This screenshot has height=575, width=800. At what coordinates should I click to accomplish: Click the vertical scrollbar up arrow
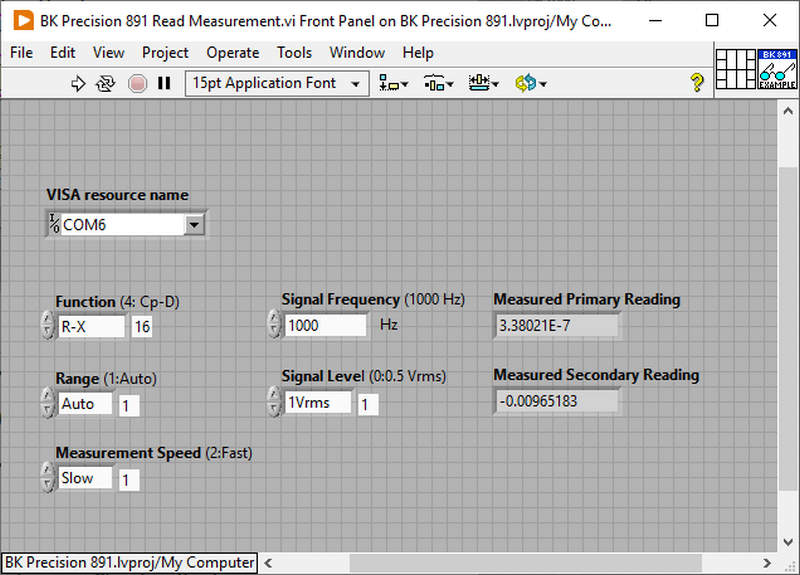pyautogui.click(x=788, y=111)
